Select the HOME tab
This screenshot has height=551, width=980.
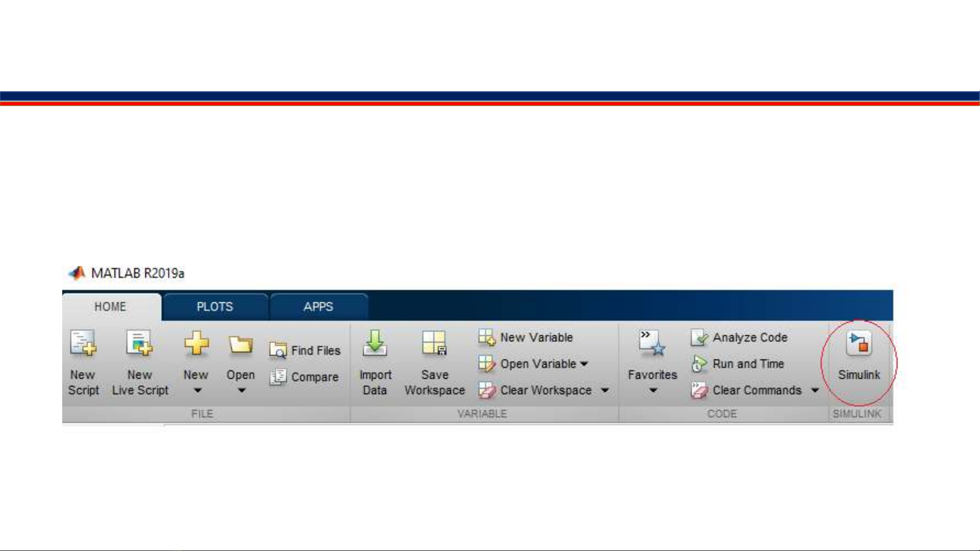pyautogui.click(x=110, y=307)
